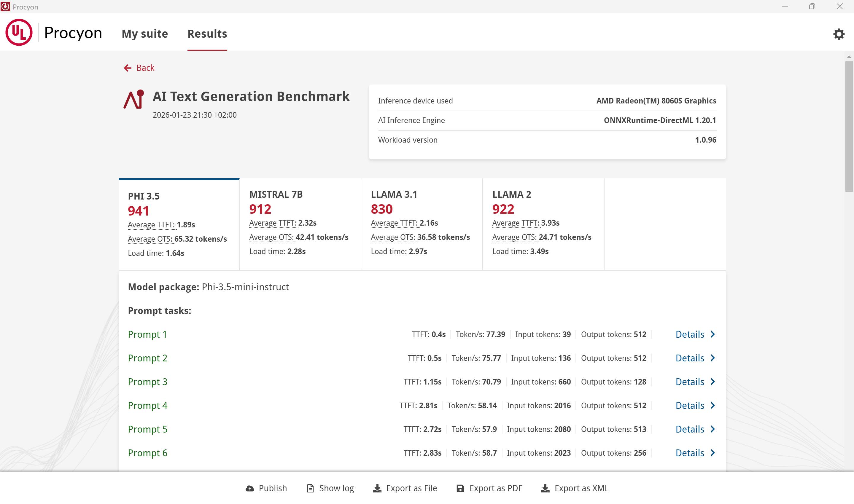Click the Export as PDF save icon
The width and height of the screenshot is (854, 504).
coord(460,488)
